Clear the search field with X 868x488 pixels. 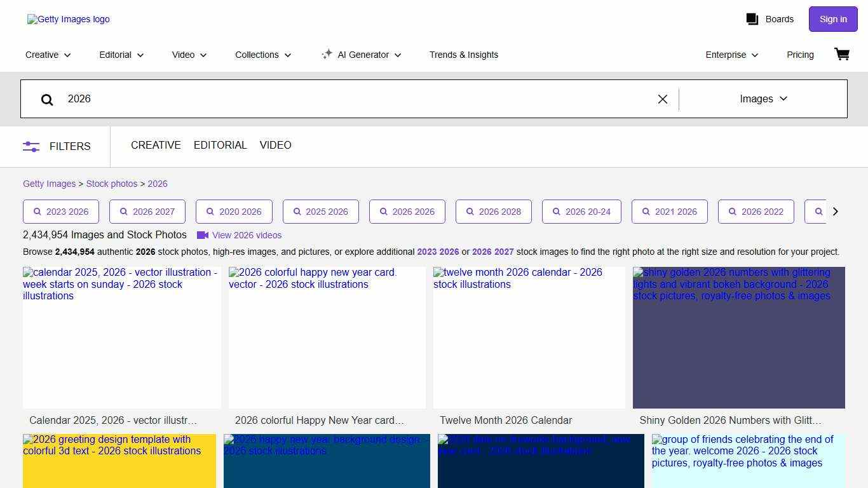point(662,99)
